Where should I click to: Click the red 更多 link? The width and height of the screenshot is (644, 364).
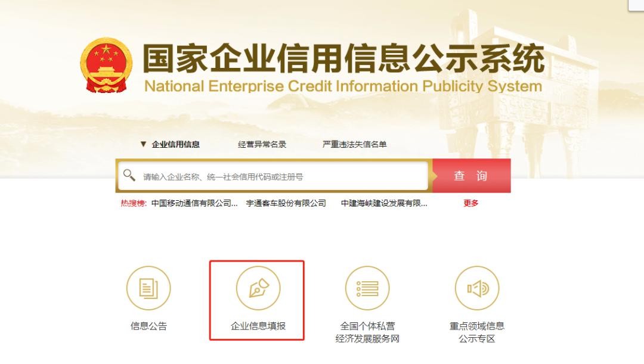[470, 203]
